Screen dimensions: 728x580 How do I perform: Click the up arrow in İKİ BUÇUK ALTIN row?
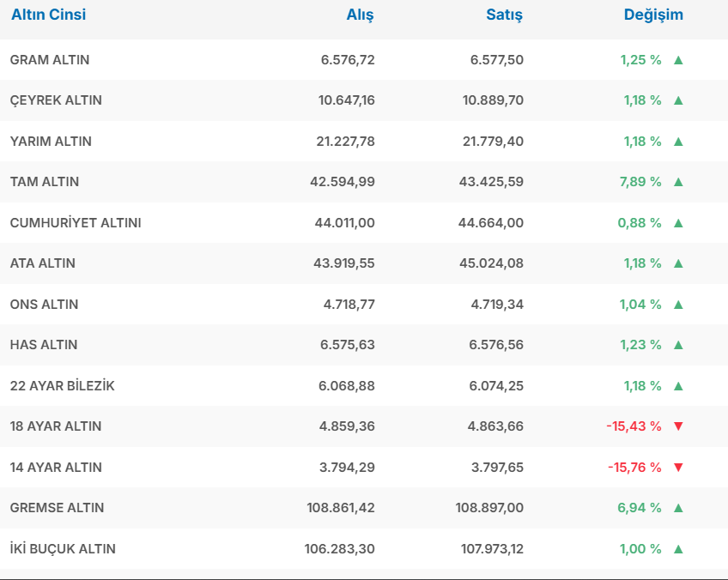pyautogui.click(x=678, y=549)
